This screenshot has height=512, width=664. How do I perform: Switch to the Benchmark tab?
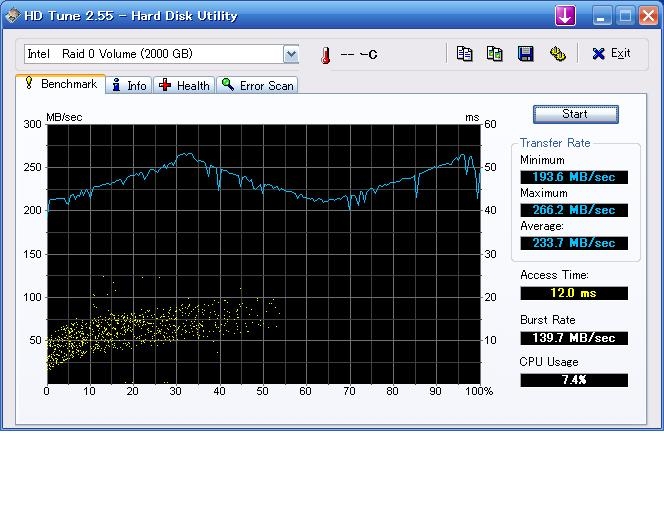point(60,83)
